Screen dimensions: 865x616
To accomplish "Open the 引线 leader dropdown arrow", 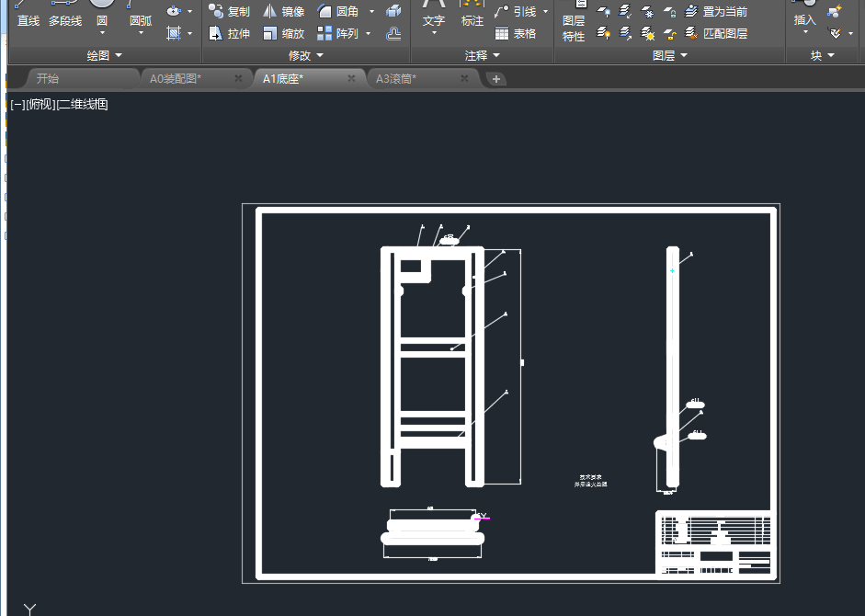I will [x=546, y=11].
